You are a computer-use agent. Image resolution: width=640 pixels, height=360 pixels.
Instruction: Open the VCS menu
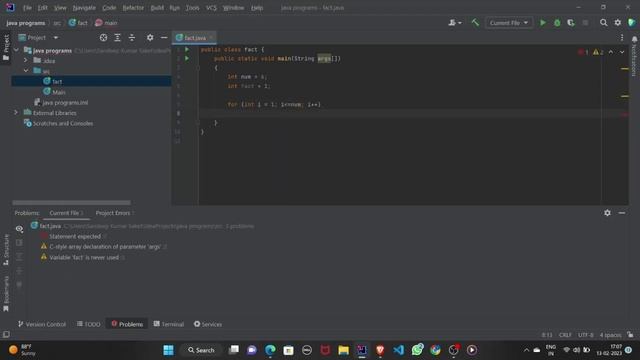click(211, 8)
